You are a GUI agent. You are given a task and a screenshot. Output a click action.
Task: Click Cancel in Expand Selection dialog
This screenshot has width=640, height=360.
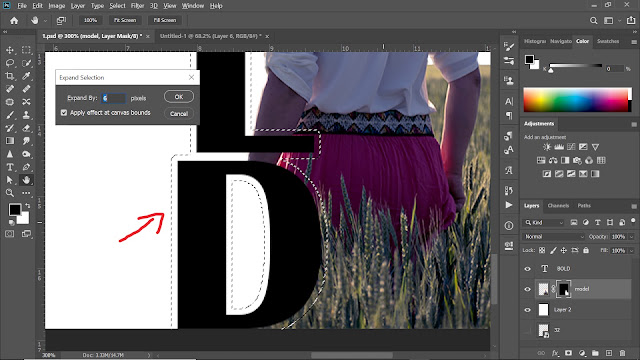pyautogui.click(x=179, y=114)
